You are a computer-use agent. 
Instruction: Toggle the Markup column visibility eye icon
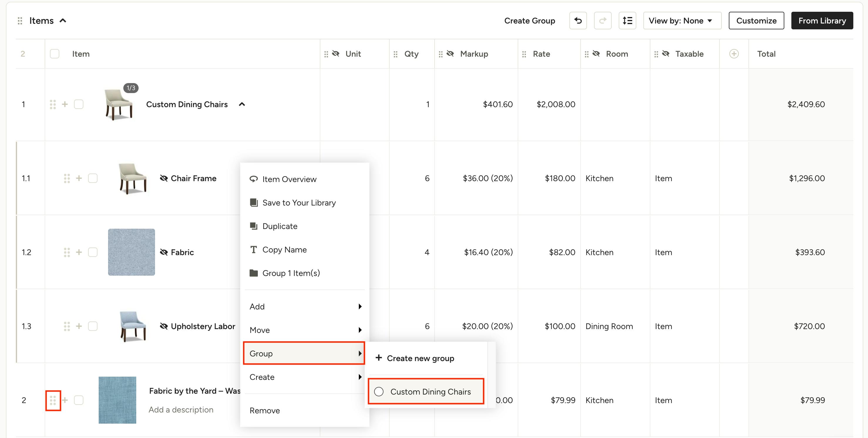(450, 54)
